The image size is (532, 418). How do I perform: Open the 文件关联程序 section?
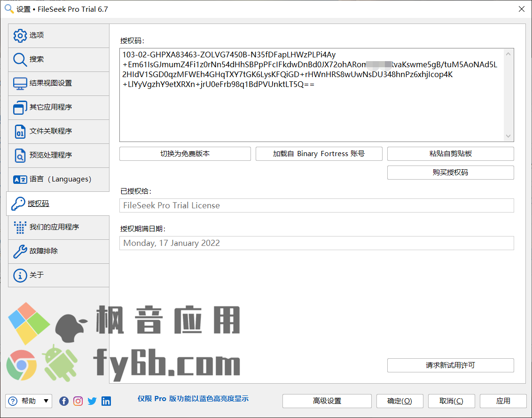click(59, 131)
